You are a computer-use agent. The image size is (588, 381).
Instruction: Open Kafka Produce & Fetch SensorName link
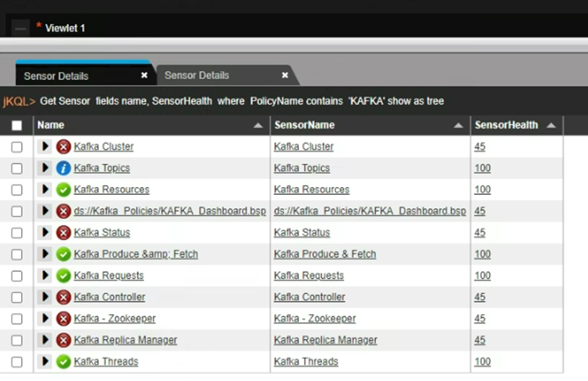coord(324,254)
